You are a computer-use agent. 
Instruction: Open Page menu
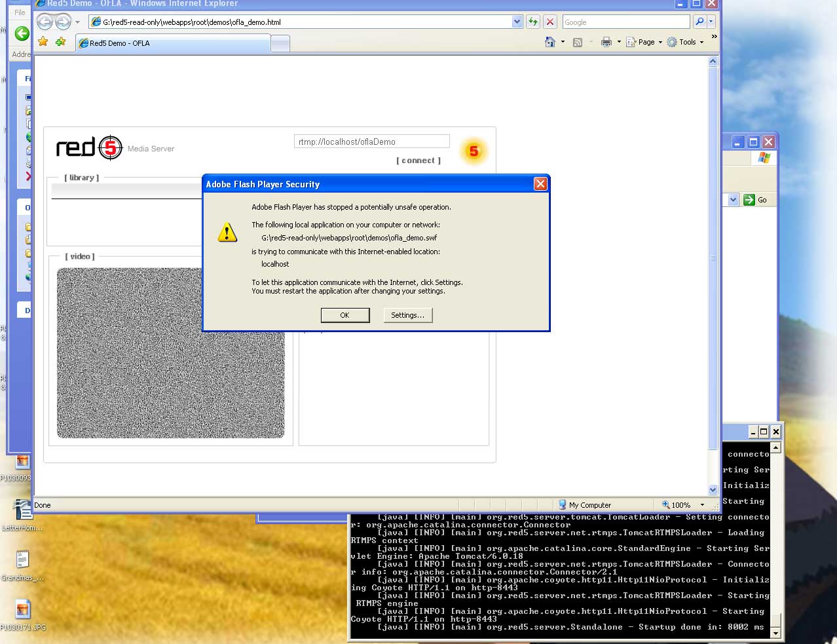pos(644,42)
